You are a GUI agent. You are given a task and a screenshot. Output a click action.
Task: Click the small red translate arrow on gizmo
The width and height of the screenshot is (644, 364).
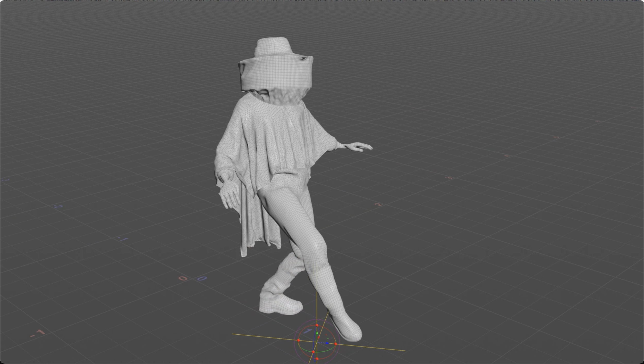click(x=319, y=337)
